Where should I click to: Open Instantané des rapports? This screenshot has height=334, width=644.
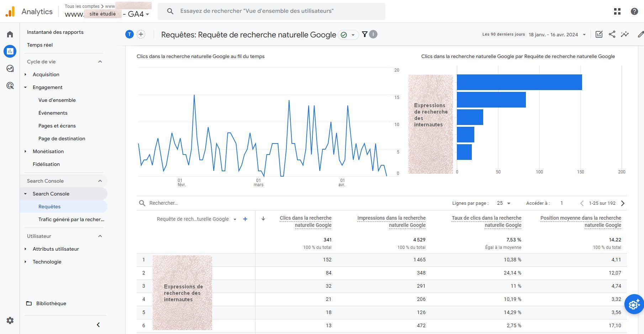pos(55,32)
